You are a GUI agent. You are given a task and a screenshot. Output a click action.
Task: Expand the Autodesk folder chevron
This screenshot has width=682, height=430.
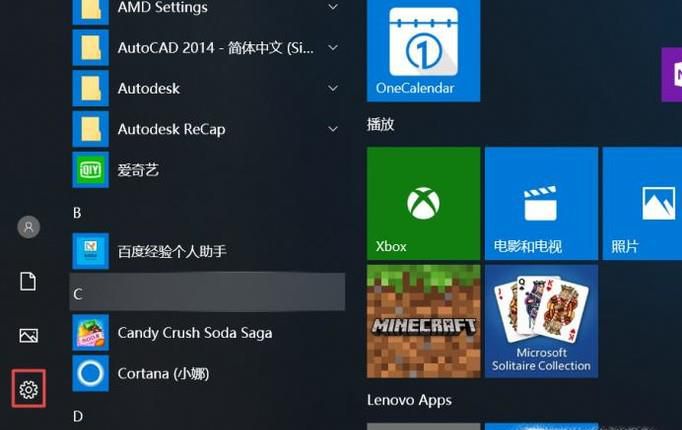pos(333,88)
